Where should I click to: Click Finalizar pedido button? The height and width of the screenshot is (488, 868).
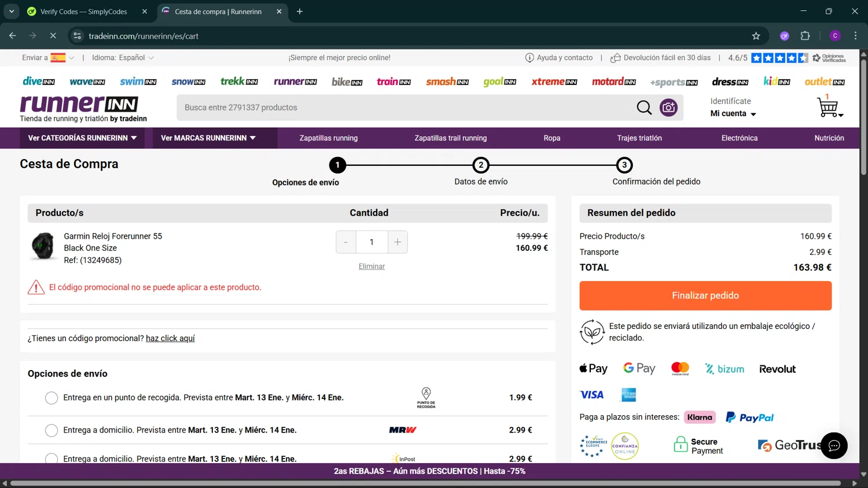click(x=705, y=295)
